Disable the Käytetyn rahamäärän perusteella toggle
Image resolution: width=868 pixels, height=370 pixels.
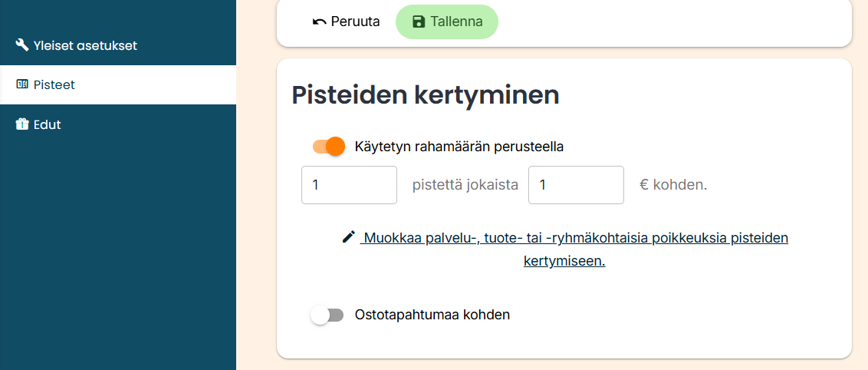[329, 146]
